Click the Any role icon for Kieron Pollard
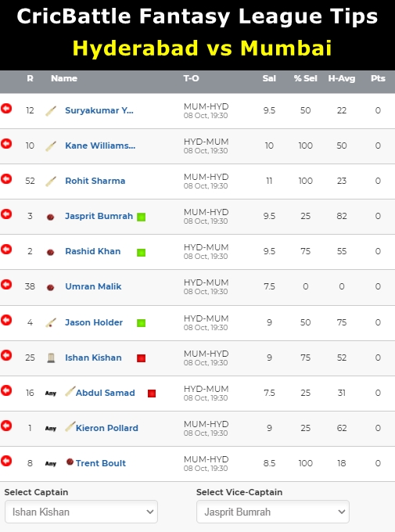The image size is (395, 532). click(51, 429)
